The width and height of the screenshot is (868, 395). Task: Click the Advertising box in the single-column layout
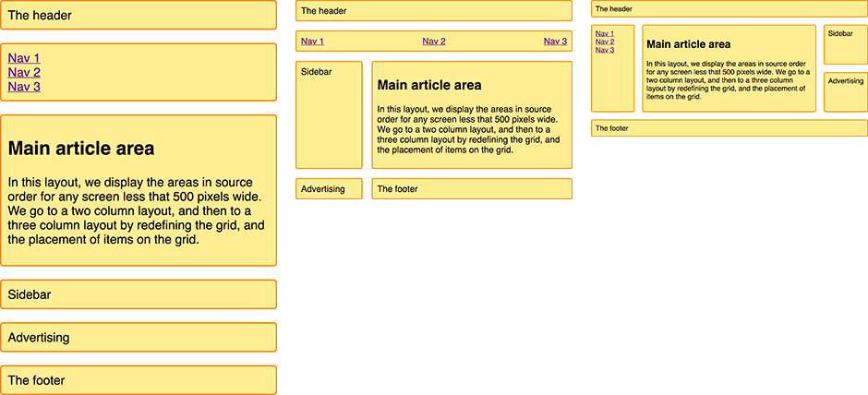[x=139, y=337]
